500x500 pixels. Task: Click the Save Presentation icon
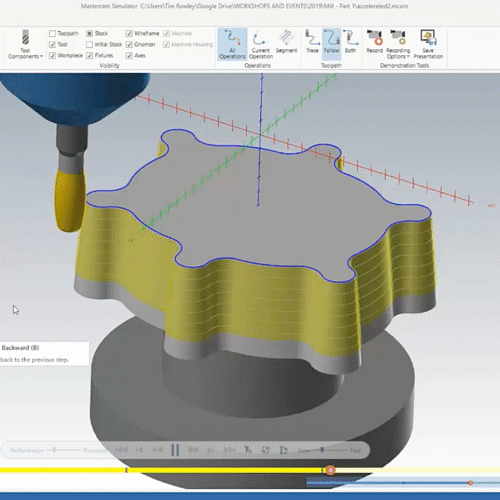tap(428, 44)
